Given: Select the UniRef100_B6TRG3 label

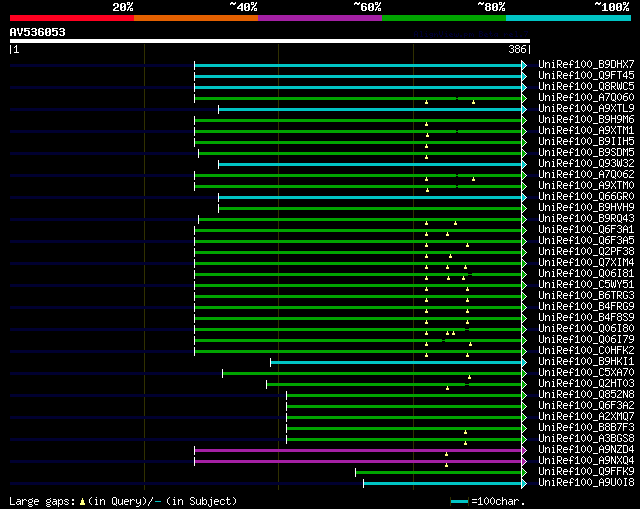Looking at the screenshot, I should point(586,296).
